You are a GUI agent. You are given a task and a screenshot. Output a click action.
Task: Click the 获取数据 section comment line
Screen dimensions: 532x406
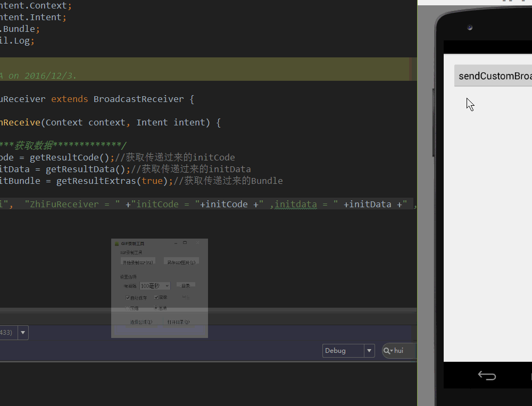pos(63,145)
